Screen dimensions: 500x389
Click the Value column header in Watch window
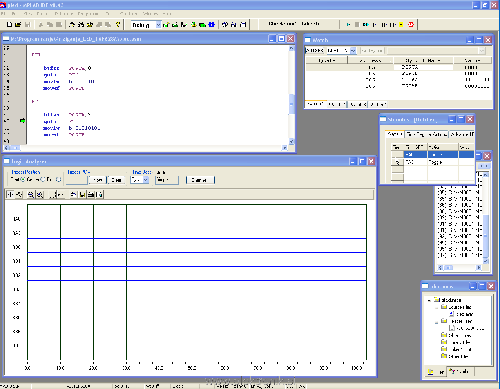pyautogui.click(x=472, y=60)
